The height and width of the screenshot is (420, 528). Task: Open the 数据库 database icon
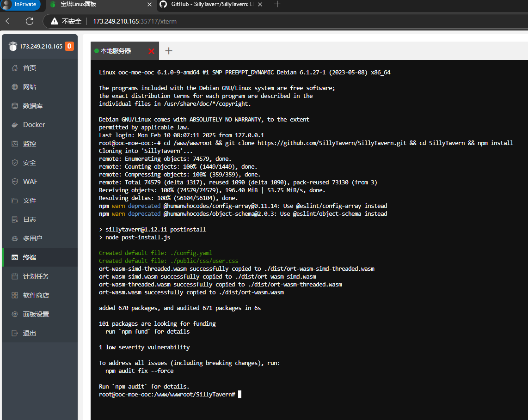pyautogui.click(x=15, y=106)
